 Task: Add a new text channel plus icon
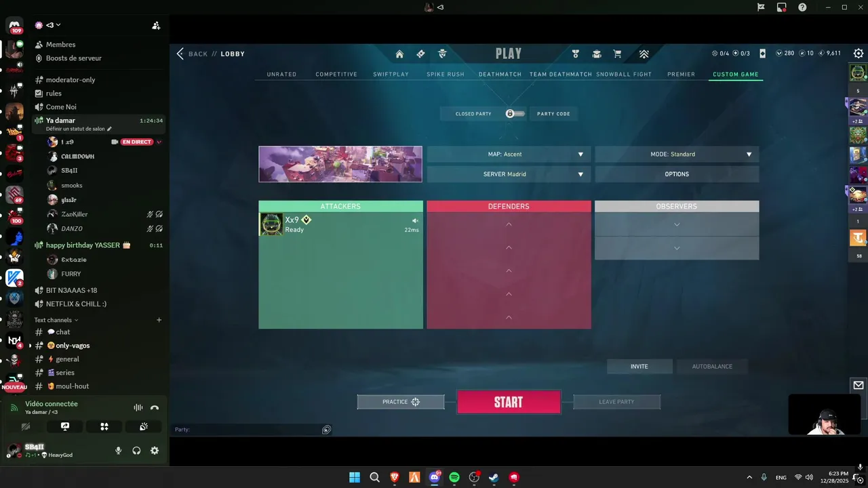click(159, 320)
